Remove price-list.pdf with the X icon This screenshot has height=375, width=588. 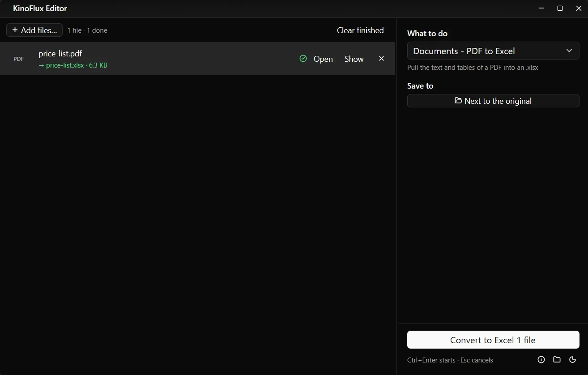pyautogui.click(x=381, y=59)
